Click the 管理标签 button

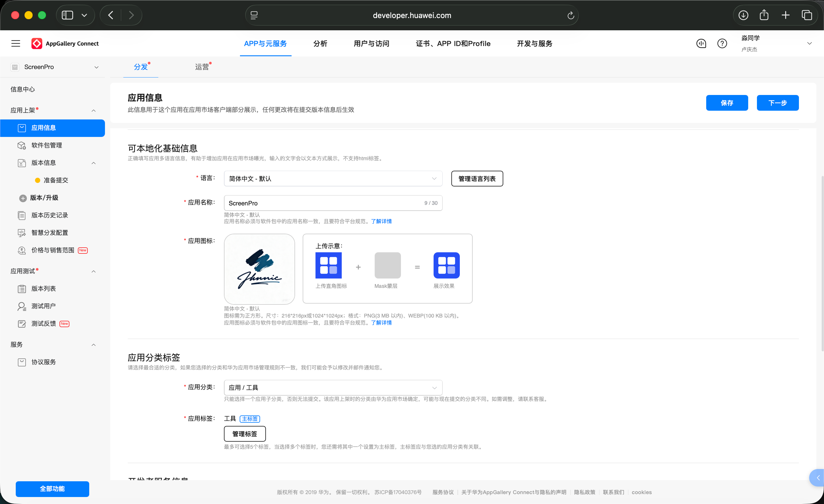click(244, 433)
